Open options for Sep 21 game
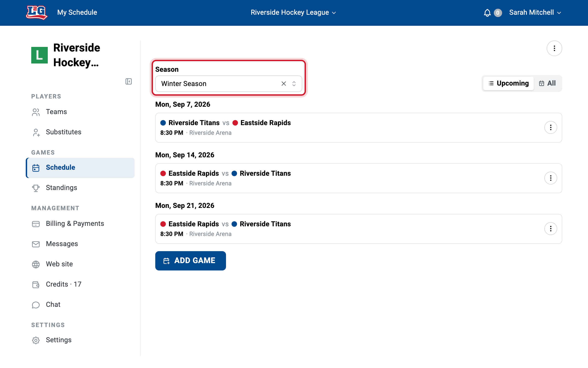 pos(551,229)
